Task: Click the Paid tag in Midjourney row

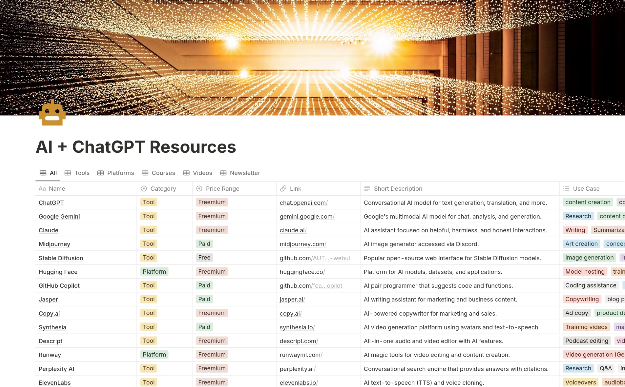Action: pyautogui.click(x=204, y=244)
